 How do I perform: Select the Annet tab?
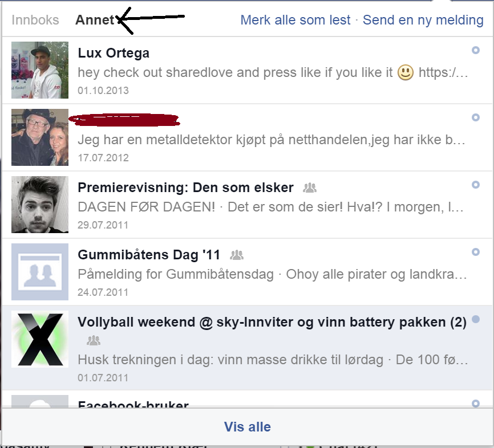click(95, 20)
